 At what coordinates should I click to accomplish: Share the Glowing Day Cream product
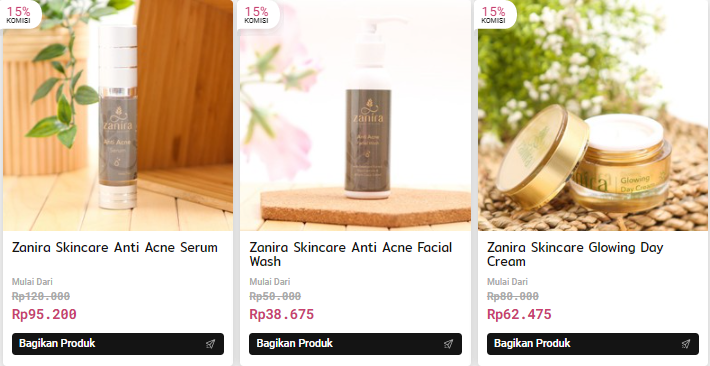pyautogui.click(x=593, y=344)
